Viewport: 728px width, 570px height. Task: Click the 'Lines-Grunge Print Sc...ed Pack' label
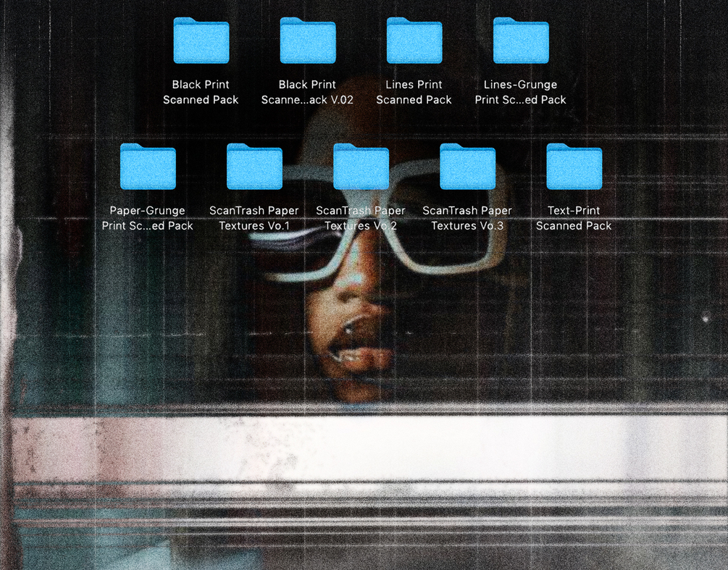point(520,92)
